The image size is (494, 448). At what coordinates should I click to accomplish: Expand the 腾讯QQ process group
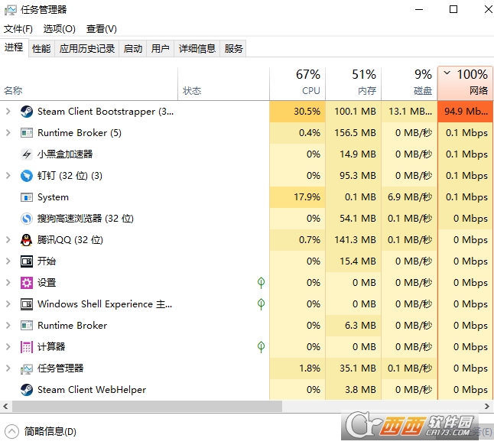coord(8,240)
